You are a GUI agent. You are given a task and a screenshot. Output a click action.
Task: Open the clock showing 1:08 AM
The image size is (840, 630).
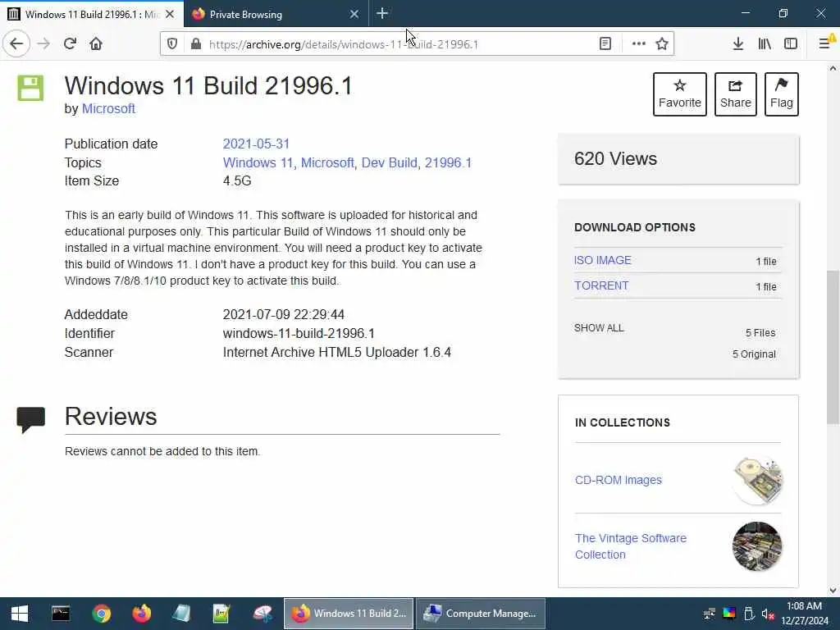coord(805,614)
